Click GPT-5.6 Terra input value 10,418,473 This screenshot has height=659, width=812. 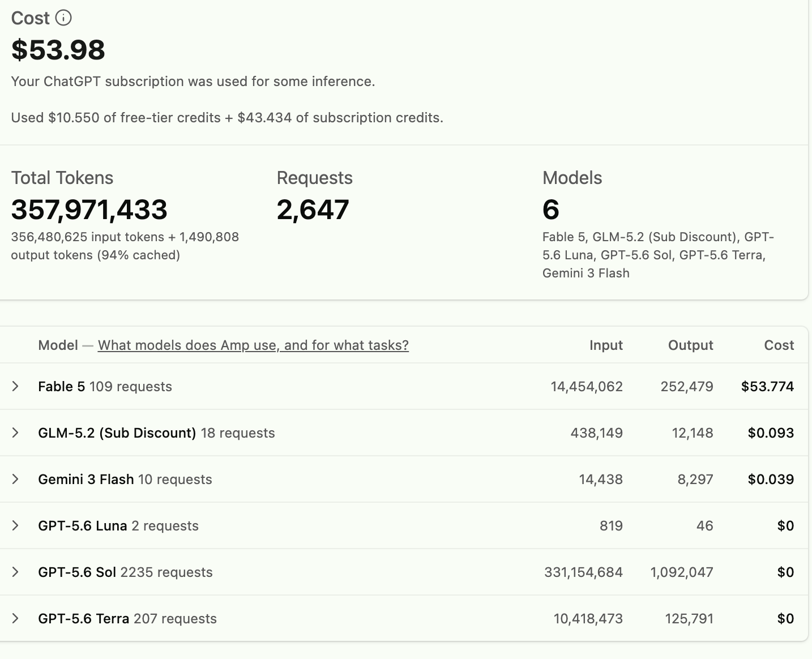pos(588,618)
